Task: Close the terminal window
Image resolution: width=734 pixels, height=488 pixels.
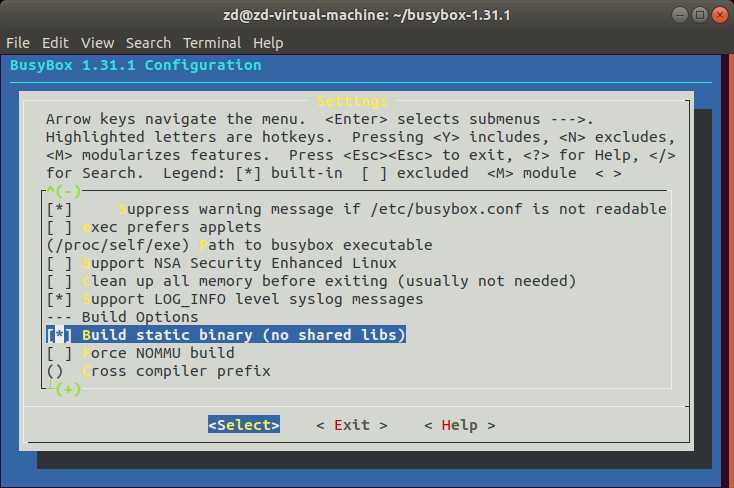Action: tap(719, 15)
